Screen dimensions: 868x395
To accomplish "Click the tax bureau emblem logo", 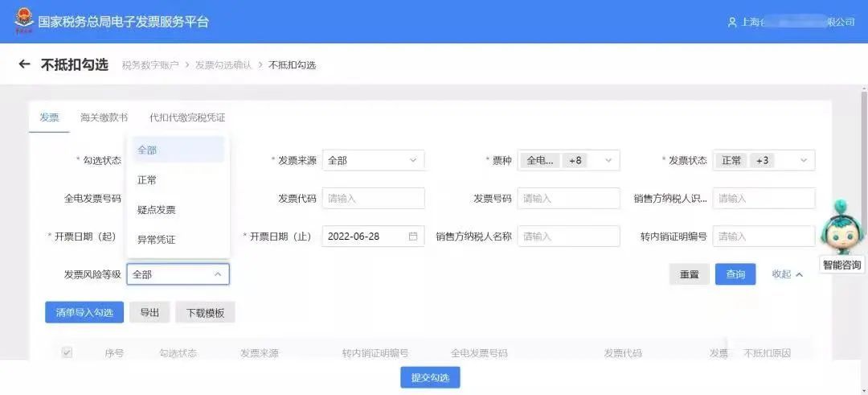I will [23, 22].
